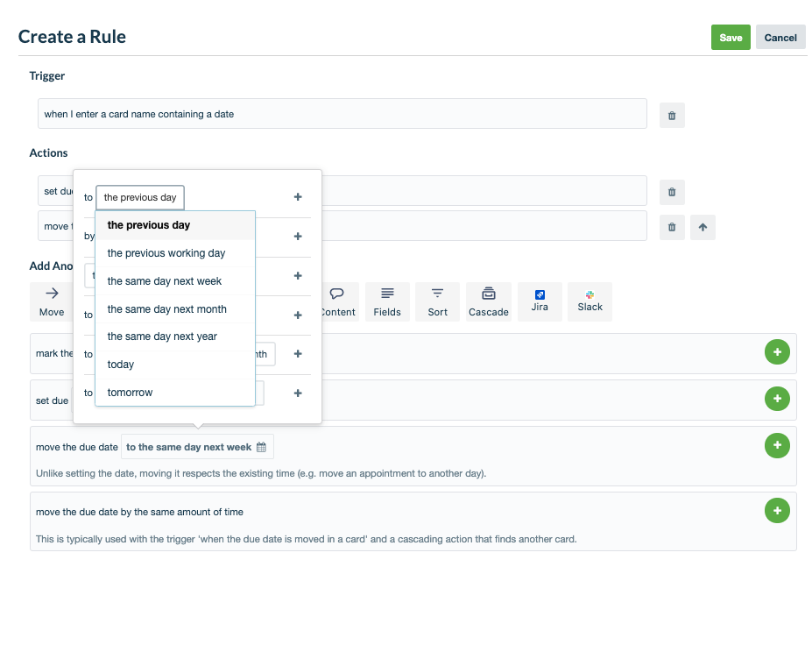Open the Sort action category
This screenshot has height=666, width=812.
coord(438,302)
